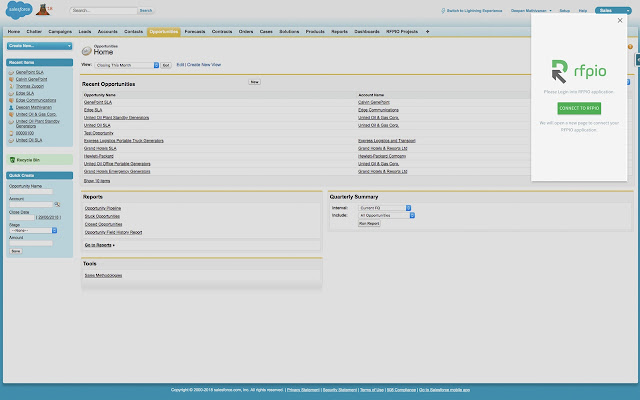Switch to the Leads tab
640x400 pixels.
tap(85, 31)
